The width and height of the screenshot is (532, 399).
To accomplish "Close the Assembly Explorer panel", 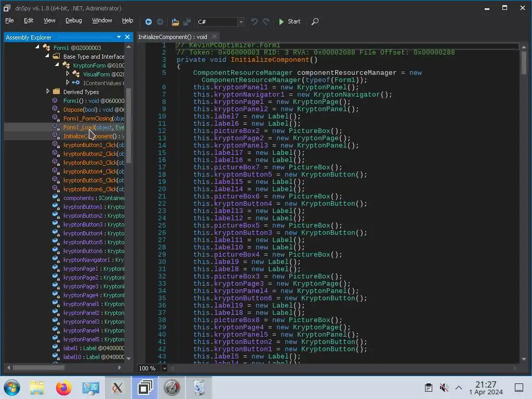I will point(127,37).
